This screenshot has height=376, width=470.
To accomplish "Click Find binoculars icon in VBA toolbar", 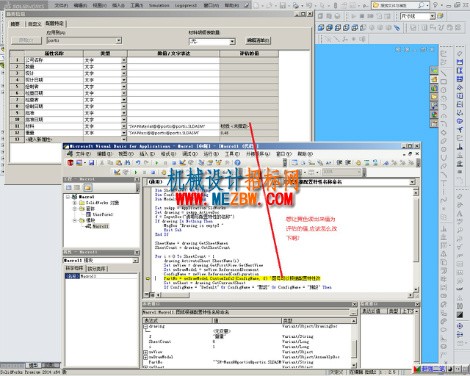I will 127,163.
